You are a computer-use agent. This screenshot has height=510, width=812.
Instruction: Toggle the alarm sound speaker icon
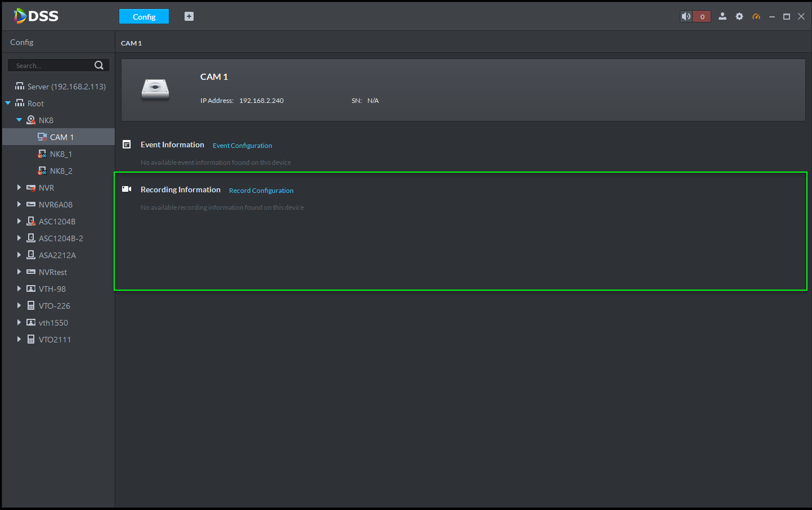686,16
